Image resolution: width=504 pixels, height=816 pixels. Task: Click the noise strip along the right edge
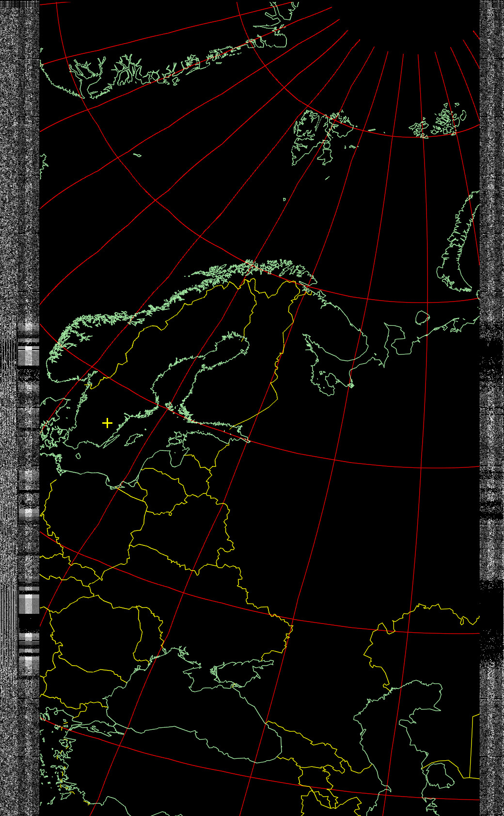(x=491, y=194)
